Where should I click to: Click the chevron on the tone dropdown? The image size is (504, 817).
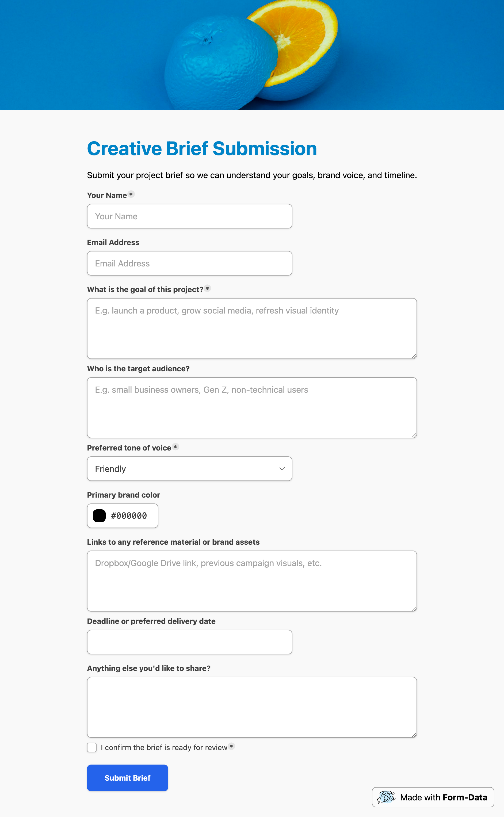click(x=282, y=469)
